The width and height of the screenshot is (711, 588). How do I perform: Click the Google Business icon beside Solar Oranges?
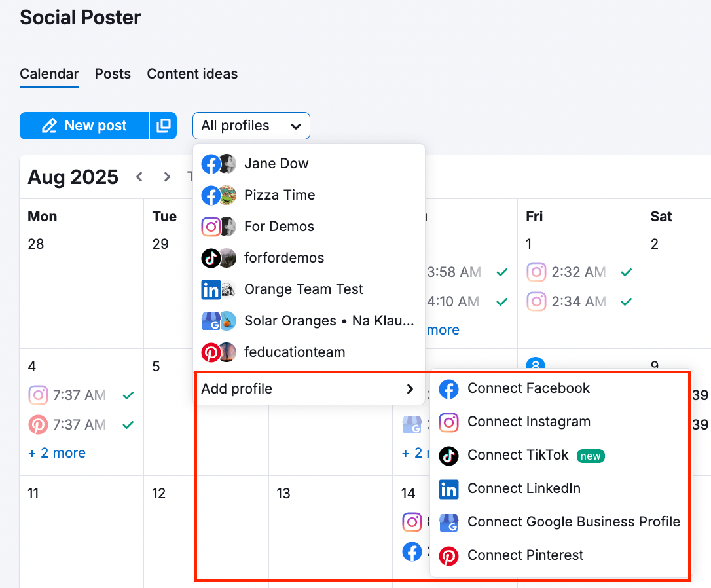tap(210, 321)
